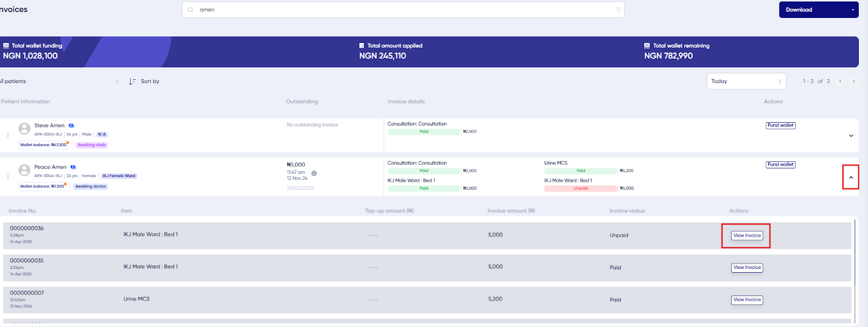The height and width of the screenshot is (327, 868).
Task: Click Peace Amen's wallet balance ₦7,300 badge
Action: (x=42, y=186)
